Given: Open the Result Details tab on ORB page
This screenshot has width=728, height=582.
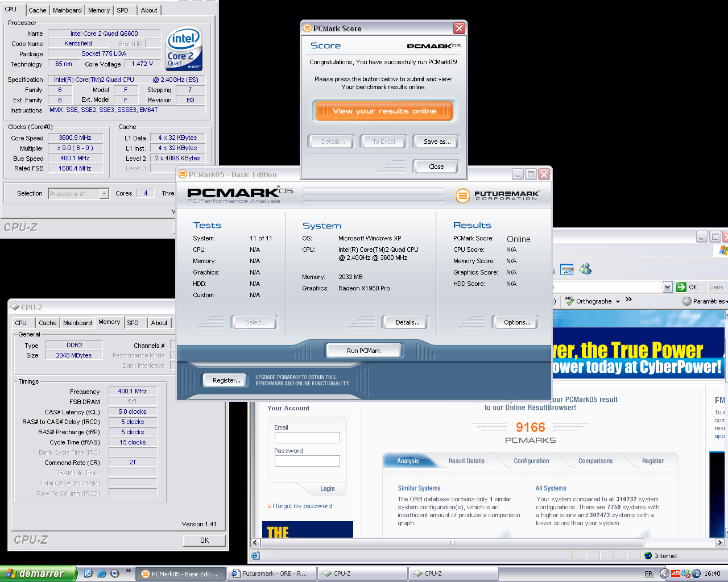Looking at the screenshot, I should click(x=466, y=461).
